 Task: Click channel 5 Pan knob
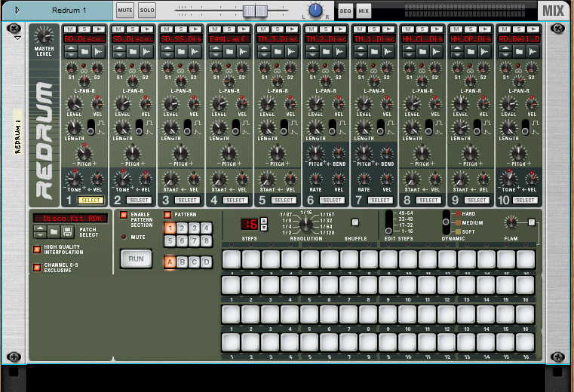(x=277, y=81)
